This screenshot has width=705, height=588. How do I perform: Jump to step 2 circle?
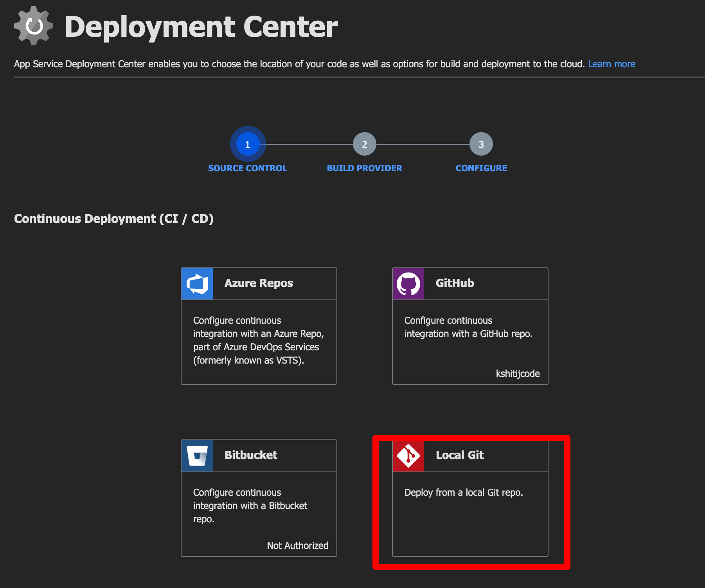click(x=364, y=144)
